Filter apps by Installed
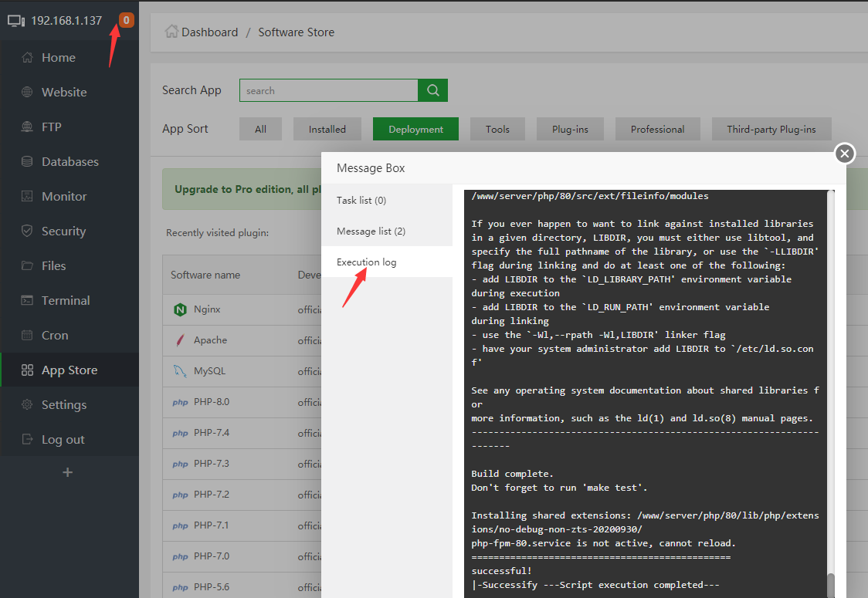The height and width of the screenshot is (598, 868). (327, 129)
